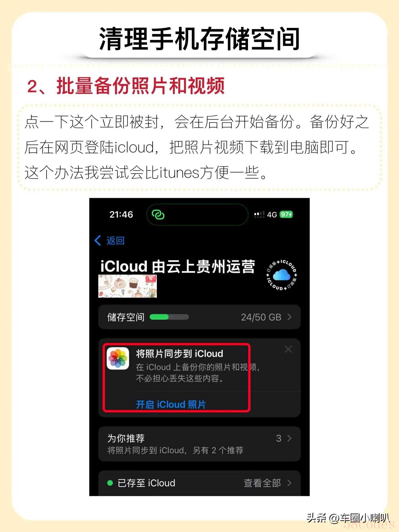This screenshot has width=399, height=532.
Task: Open the 为你推荐 recommendations row
Action: click(x=199, y=444)
